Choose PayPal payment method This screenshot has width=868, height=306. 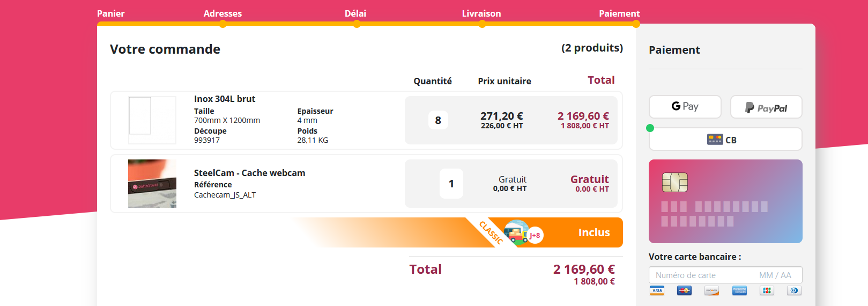click(766, 107)
